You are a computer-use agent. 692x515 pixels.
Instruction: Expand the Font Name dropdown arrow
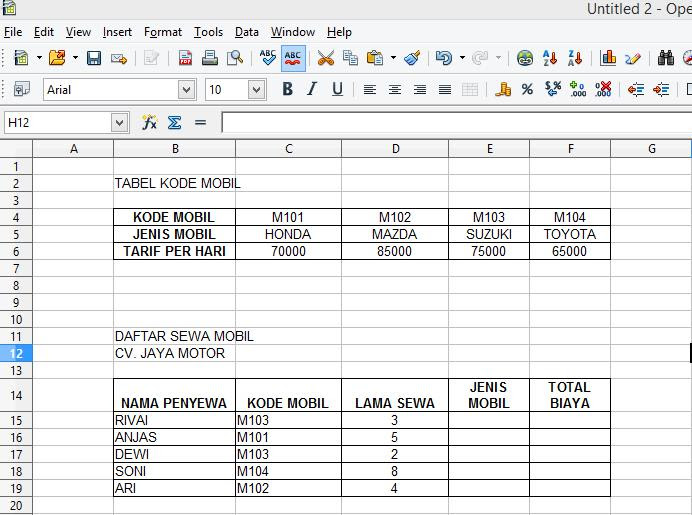tap(187, 90)
